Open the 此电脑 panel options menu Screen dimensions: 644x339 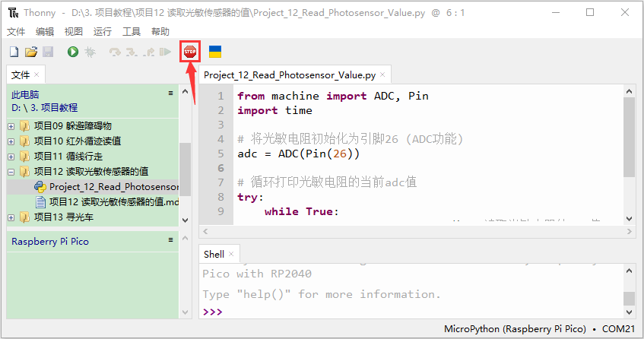171,93
